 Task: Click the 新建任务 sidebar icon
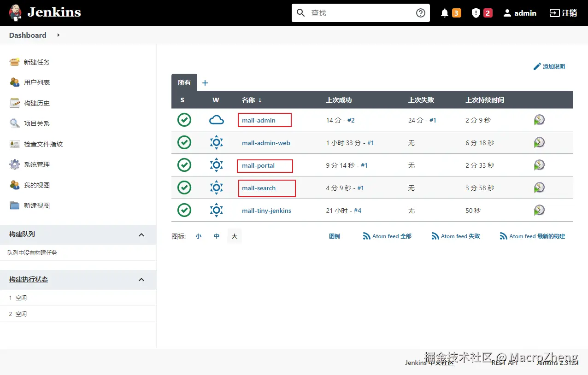point(15,62)
